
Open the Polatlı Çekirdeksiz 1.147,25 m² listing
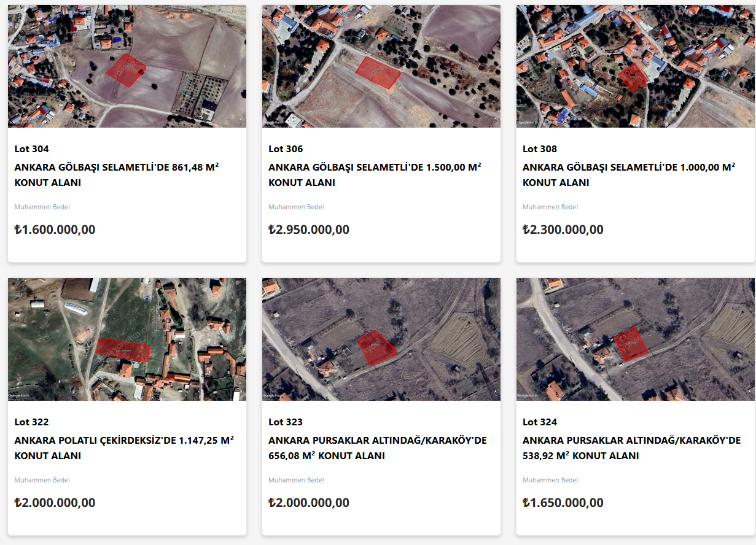124,447
